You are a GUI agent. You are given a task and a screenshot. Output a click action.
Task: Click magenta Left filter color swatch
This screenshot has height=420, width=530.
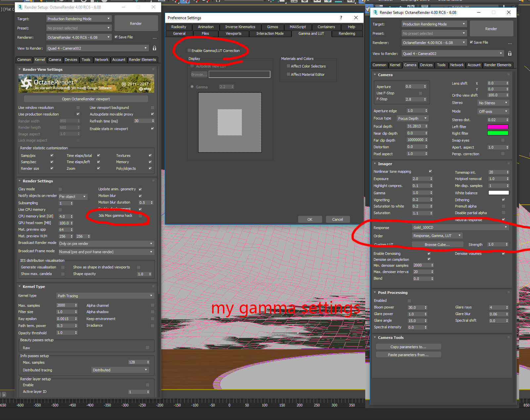tap(498, 127)
